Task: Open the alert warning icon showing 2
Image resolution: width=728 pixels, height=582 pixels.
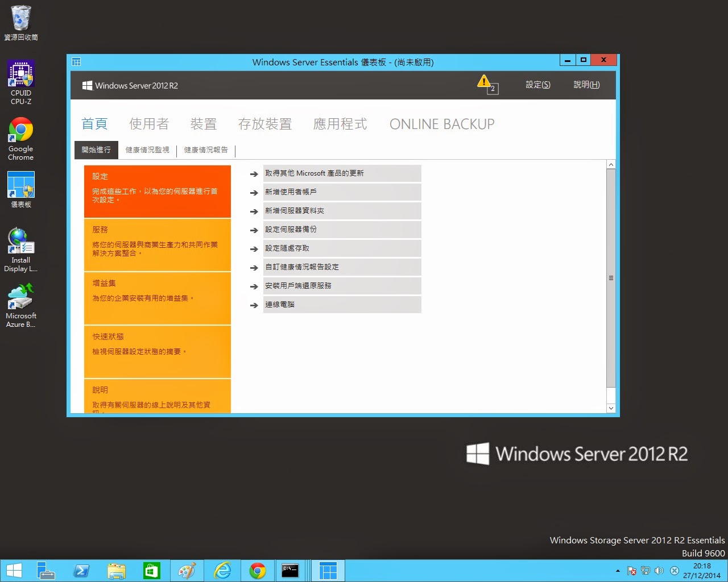Action: pyautogui.click(x=487, y=85)
